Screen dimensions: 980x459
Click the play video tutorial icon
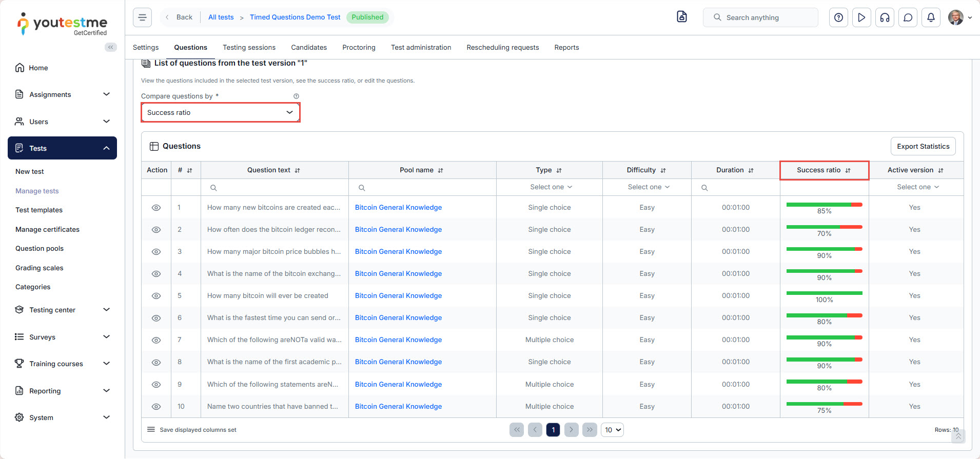[861, 17]
